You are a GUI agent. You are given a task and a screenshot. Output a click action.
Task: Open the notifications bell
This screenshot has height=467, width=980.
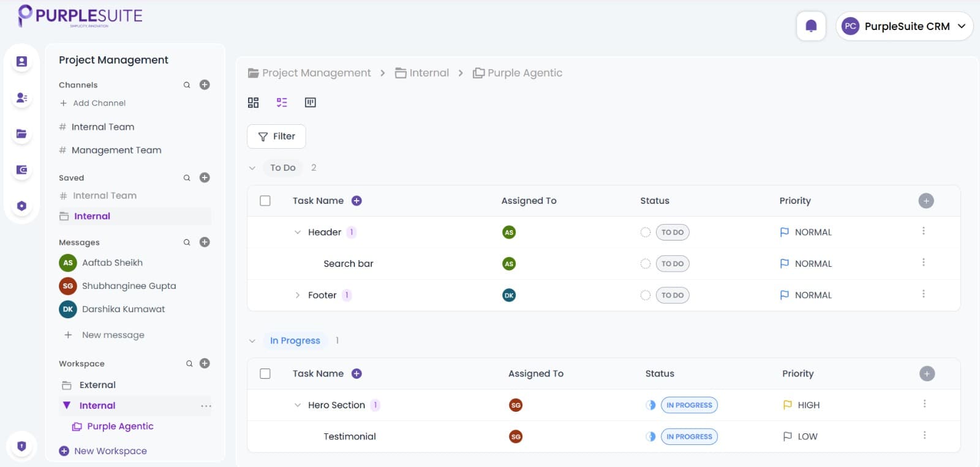[x=811, y=26]
